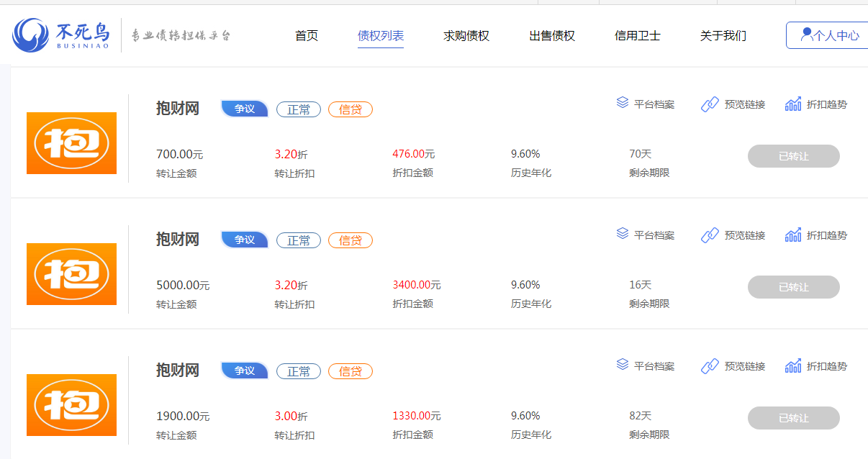Click 信贷 tag on the 5000.00元 listing

[x=351, y=240]
